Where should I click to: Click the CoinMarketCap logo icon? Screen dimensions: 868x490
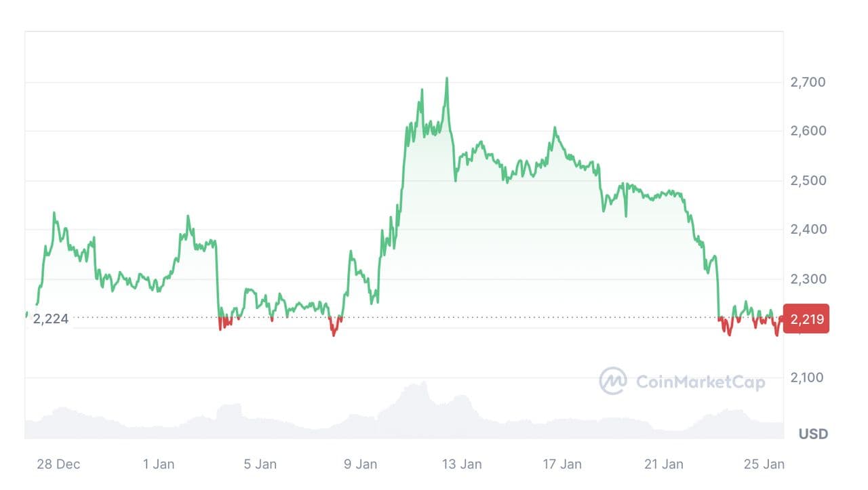coord(613,381)
